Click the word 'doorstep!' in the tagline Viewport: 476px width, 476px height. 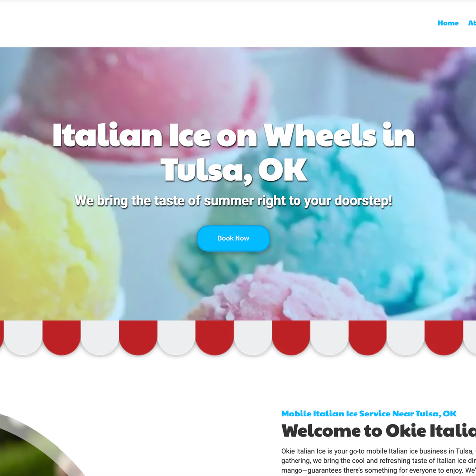coord(363,201)
